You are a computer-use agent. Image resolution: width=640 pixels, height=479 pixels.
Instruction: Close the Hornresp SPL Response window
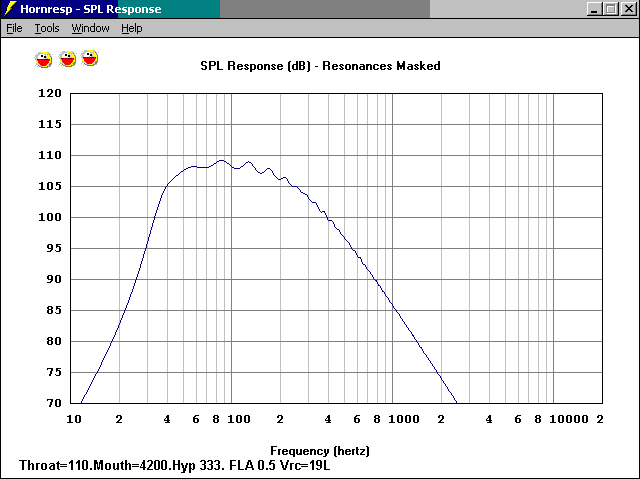point(629,9)
